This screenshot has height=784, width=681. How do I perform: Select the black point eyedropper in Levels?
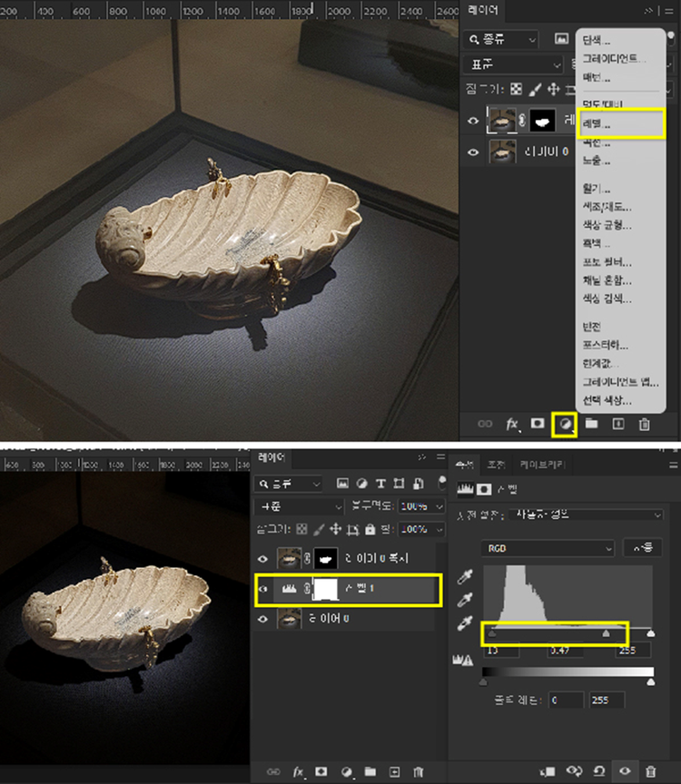click(466, 575)
